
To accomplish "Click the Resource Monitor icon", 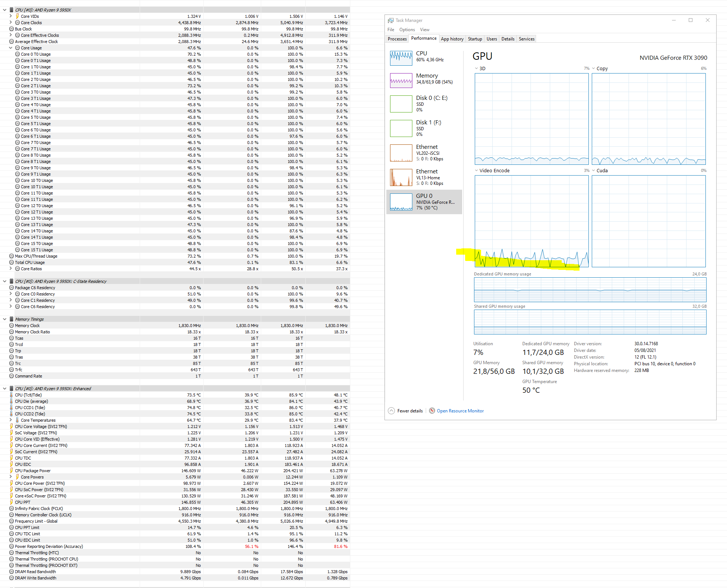I will [432, 411].
